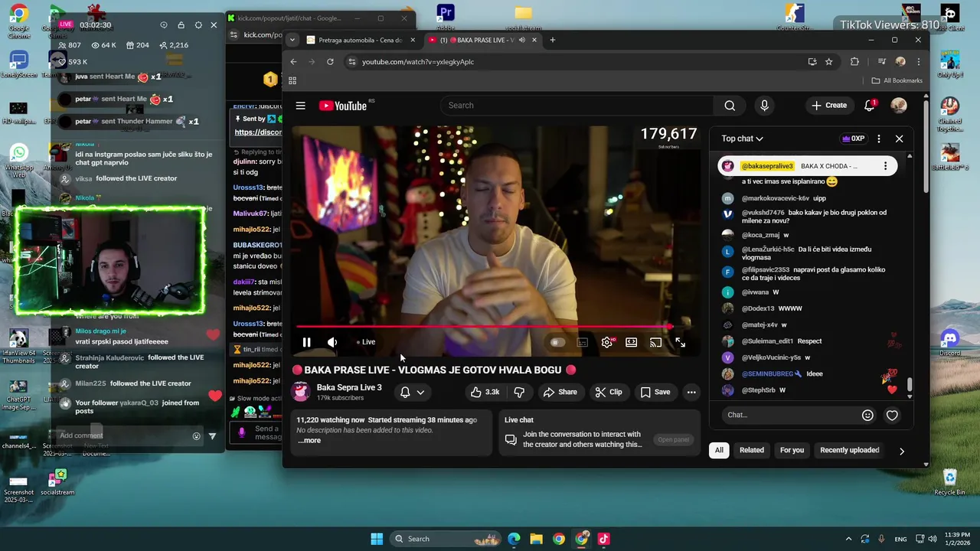
Task: Like the video with 3.3k likes
Action: tap(485, 392)
